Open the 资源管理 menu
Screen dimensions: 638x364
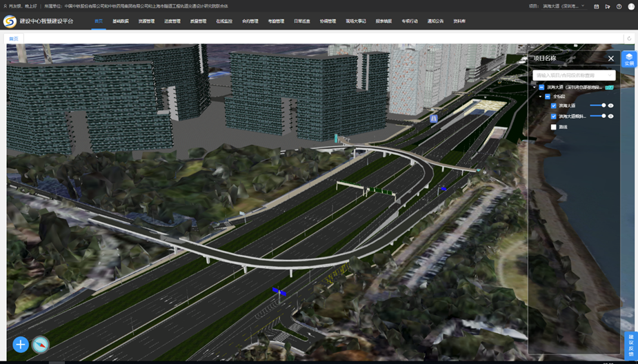(x=146, y=21)
